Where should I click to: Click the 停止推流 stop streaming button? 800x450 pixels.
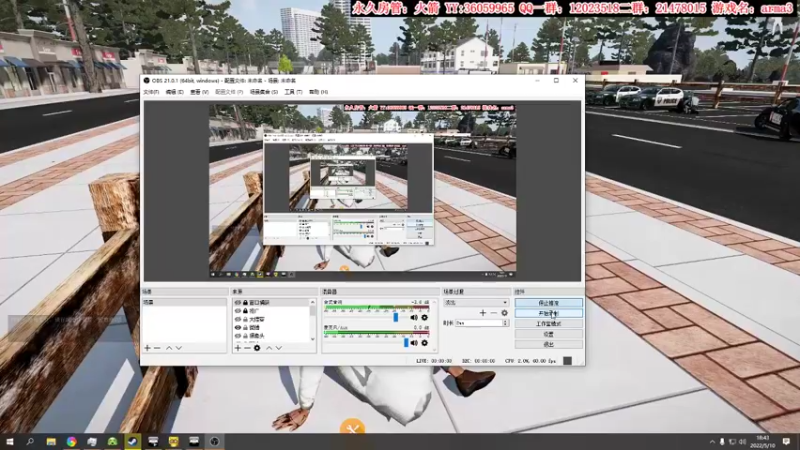click(x=548, y=303)
